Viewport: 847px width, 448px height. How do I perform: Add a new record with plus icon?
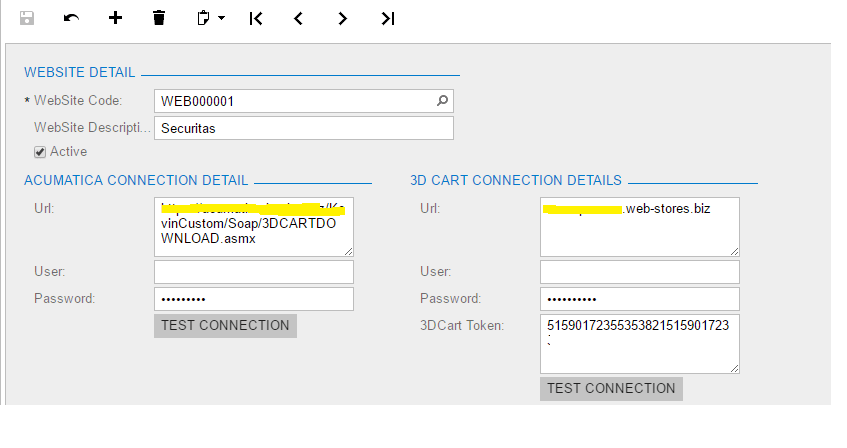[115, 18]
